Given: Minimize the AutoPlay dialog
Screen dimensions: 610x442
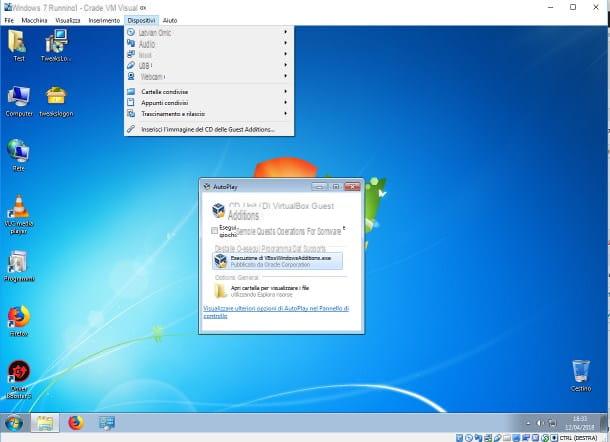Looking at the screenshot, I should point(319,187).
